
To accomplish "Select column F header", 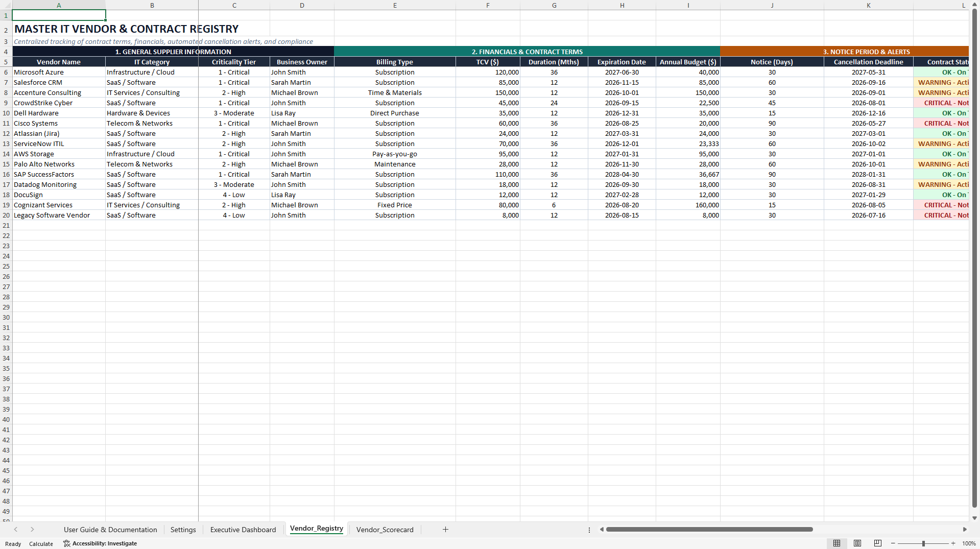I will 488,5.
